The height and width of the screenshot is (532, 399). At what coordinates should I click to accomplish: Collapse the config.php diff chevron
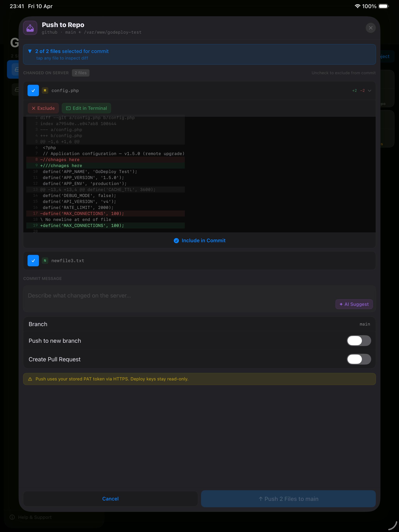point(370,91)
